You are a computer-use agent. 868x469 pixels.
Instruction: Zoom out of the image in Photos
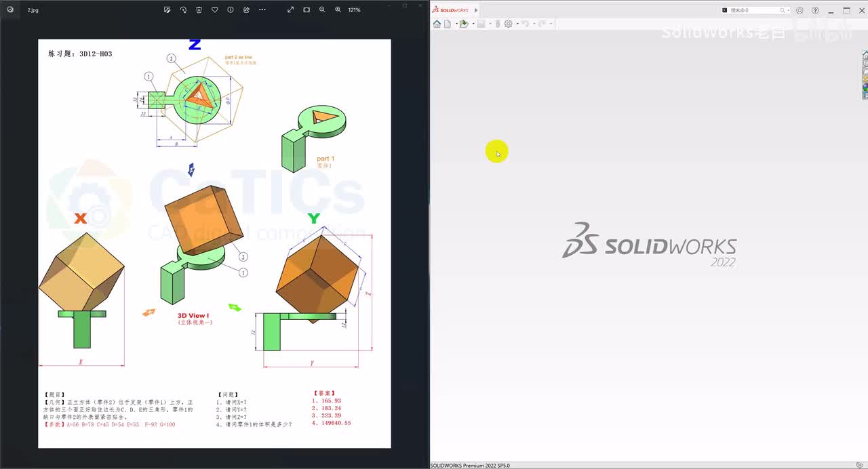pos(322,9)
